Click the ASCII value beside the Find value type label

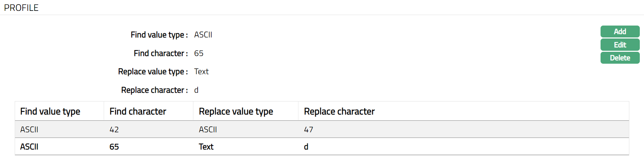pyautogui.click(x=203, y=35)
